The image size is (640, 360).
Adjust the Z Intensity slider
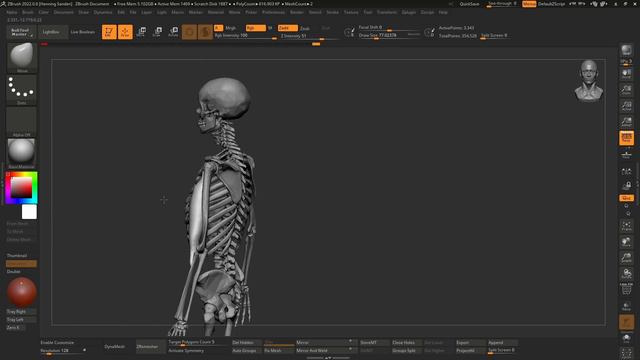click(x=309, y=36)
